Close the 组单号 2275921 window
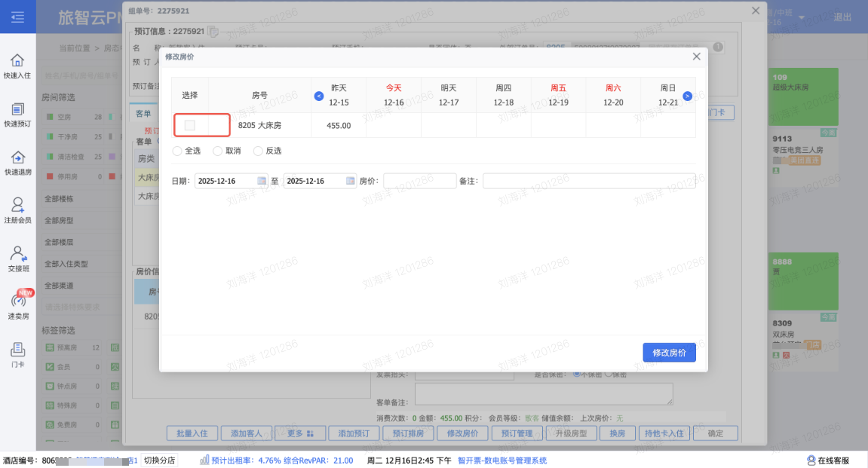868x468 pixels. coord(756,11)
